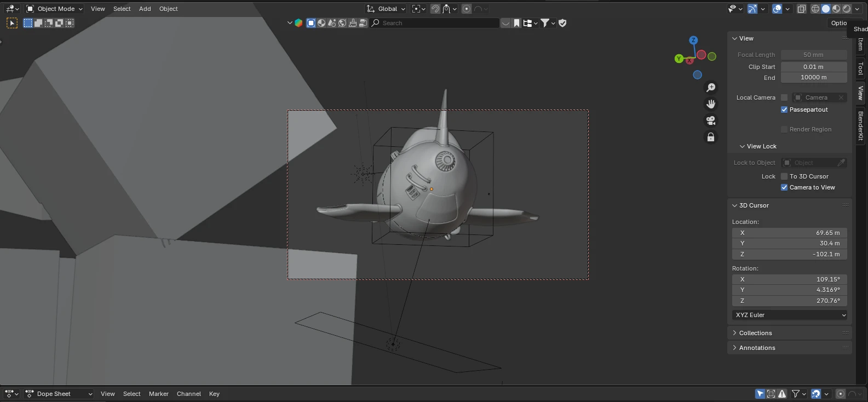Switch to rendered viewport shading

coord(847,9)
